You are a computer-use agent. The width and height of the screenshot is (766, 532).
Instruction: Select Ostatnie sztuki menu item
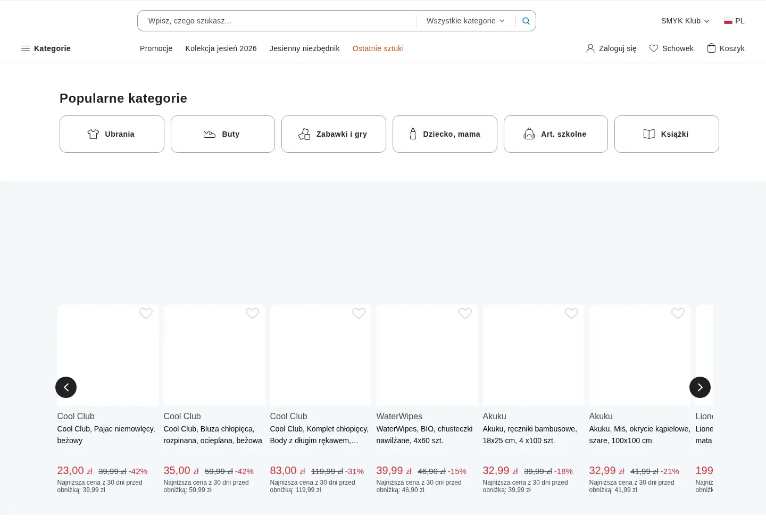(378, 48)
